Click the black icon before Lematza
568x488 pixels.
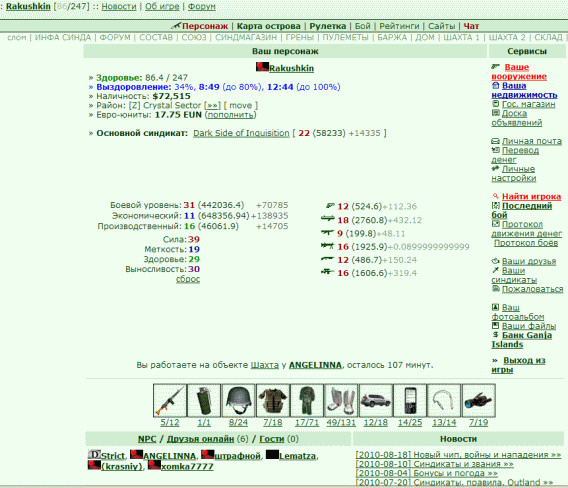coord(272,454)
